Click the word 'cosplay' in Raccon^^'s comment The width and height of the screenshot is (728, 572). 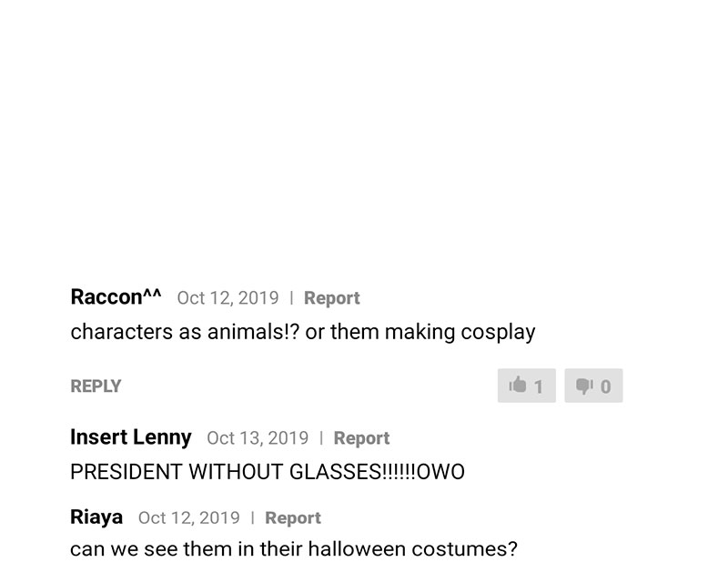click(x=498, y=333)
